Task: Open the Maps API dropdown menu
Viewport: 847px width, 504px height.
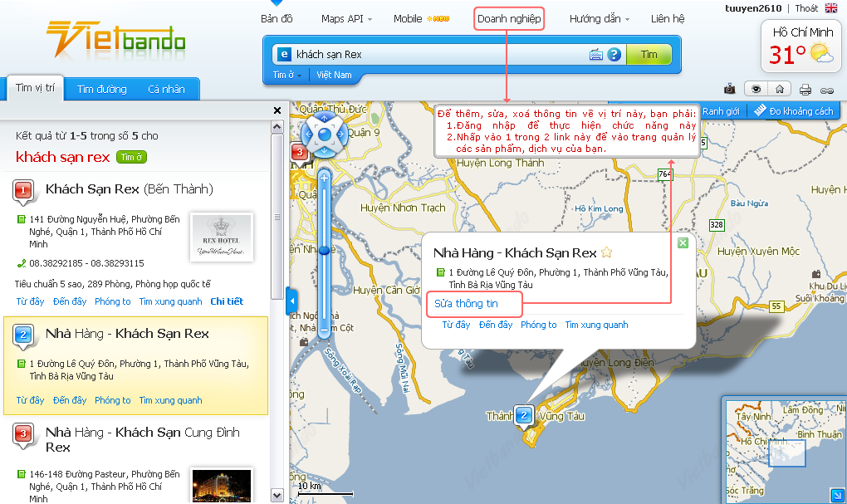Action: tap(347, 19)
